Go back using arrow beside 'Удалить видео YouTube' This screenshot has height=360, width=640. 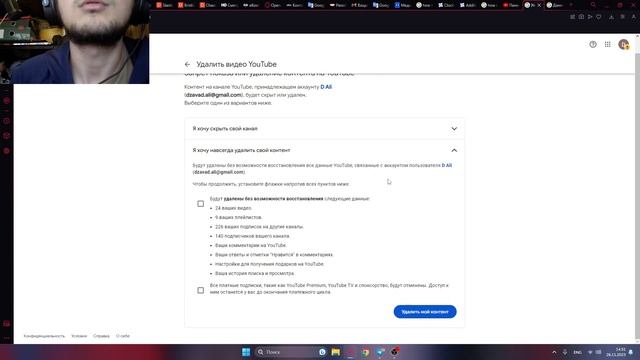pos(187,64)
